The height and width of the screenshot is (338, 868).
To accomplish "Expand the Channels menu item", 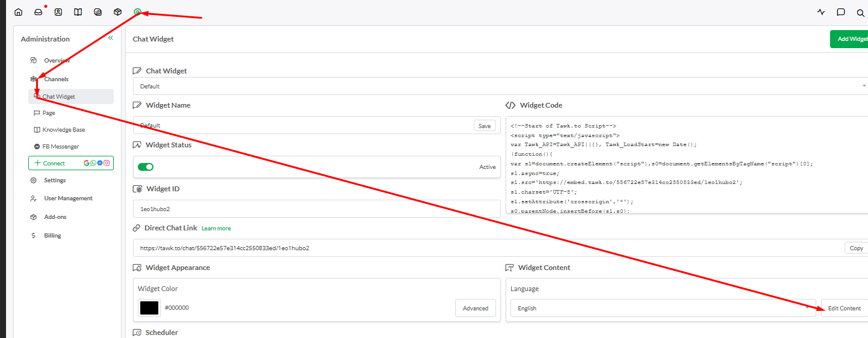I will click(57, 79).
